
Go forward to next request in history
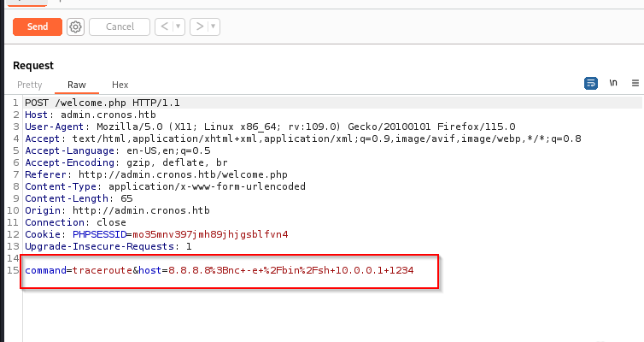pyautogui.click(x=200, y=27)
